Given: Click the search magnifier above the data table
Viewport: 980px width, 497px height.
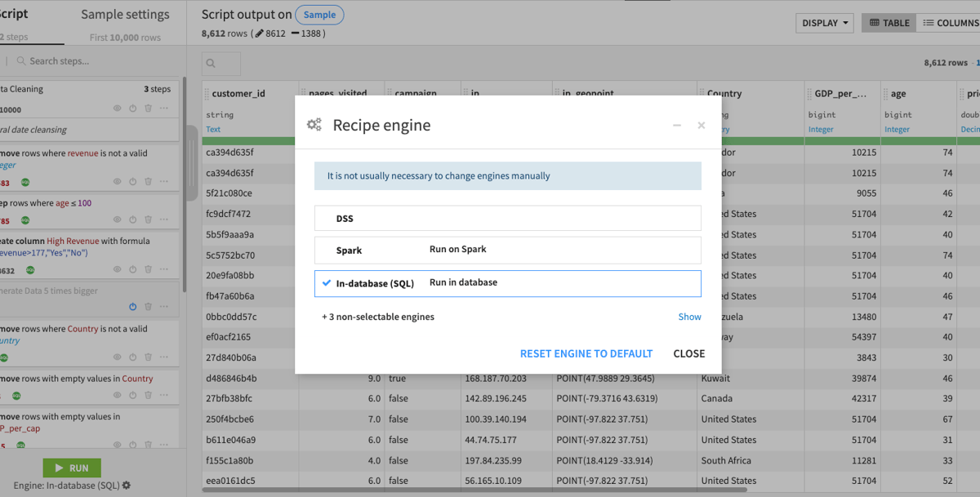Looking at the screenshot, I should [219, 63].
